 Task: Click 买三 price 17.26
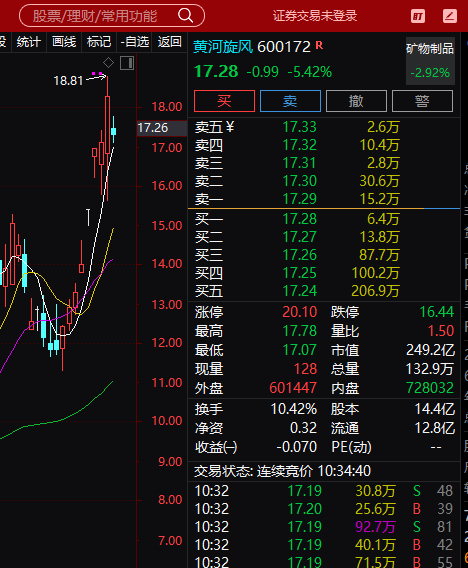[x=299, y=255]
